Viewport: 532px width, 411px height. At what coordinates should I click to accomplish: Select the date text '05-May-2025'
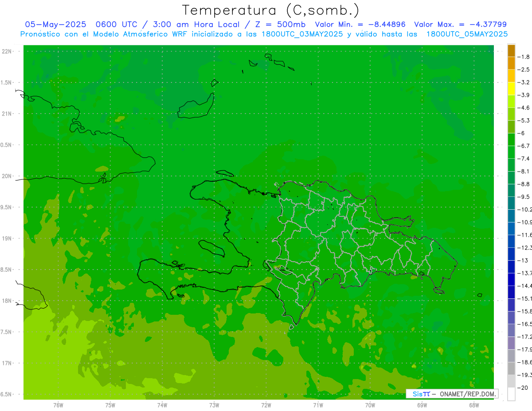[55, 24]
